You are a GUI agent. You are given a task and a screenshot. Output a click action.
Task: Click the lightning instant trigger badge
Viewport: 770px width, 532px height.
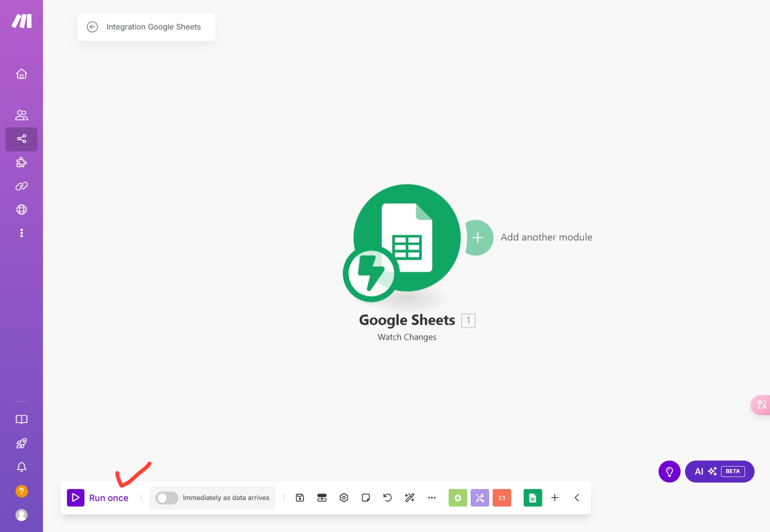coord(371,274)
